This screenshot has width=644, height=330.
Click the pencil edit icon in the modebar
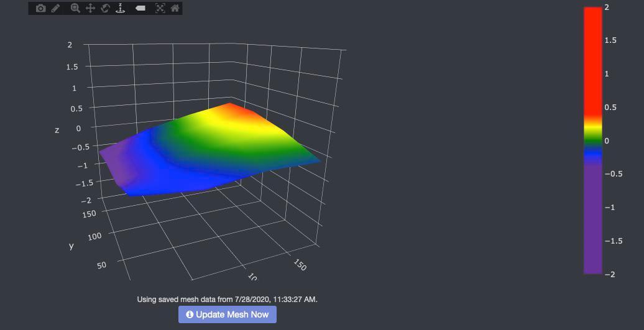[x=56, y=8]
